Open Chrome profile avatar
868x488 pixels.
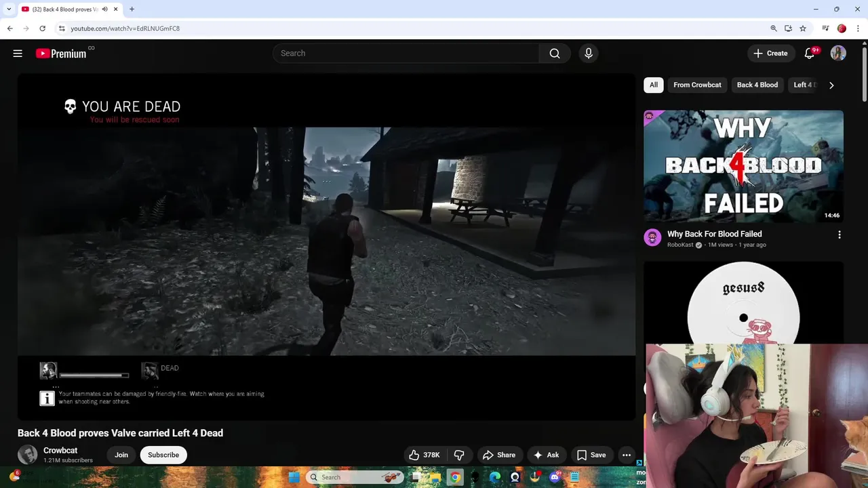(x=842, y=28)
